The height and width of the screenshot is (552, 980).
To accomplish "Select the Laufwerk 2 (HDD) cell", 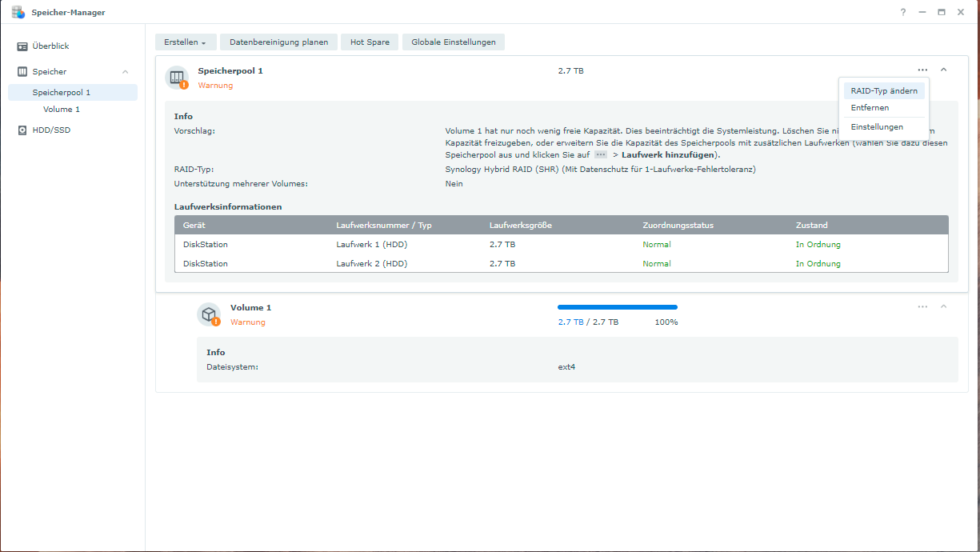I will [x=372, y=264].
